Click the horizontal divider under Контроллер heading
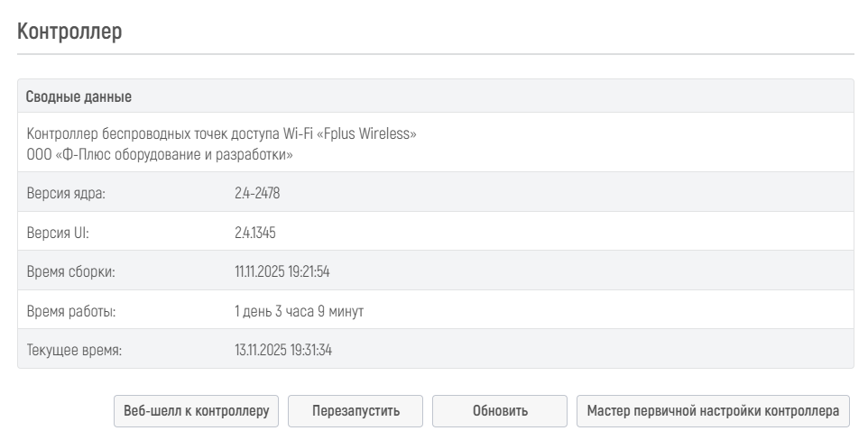 (435, 54)
